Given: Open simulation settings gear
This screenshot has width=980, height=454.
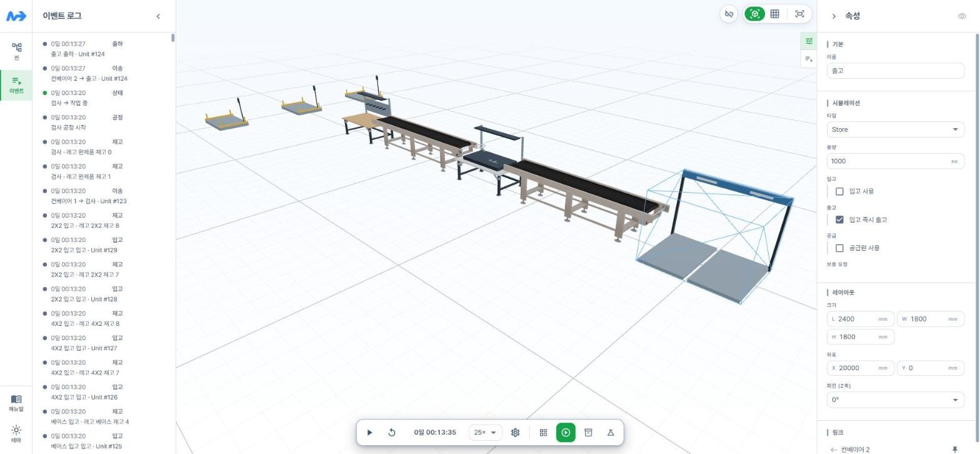Looking at the screenshot, I should click(515, 432).
